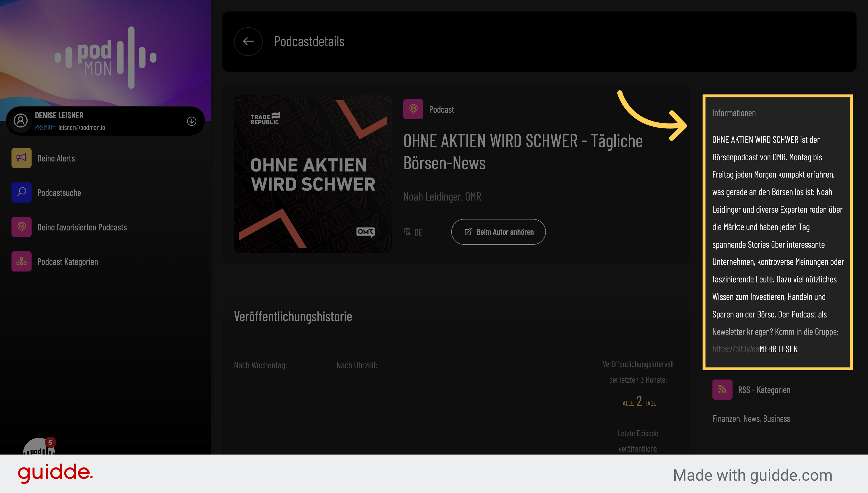This screenshot has height=493, width=868.
Task: Open Deine favorisierten Podcasts
Action: pyautogui.click(x=82, y=227)
